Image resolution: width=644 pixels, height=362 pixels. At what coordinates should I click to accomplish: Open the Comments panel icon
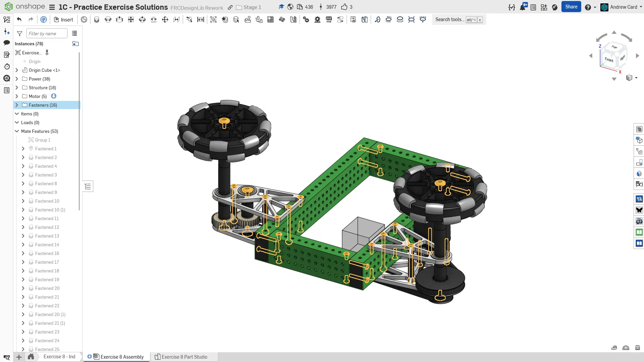[x=7, y=43]
